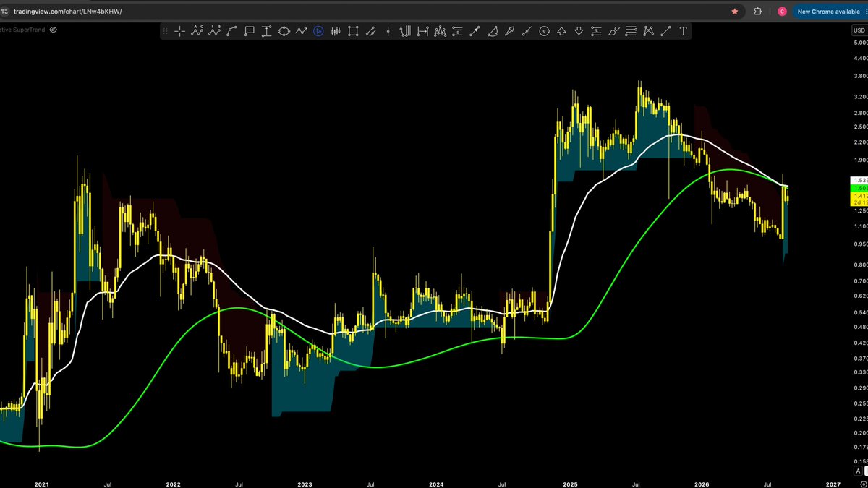The image size is (868, 488).
Task: Open the Chrome profile avatar
Action: (782, 12)
